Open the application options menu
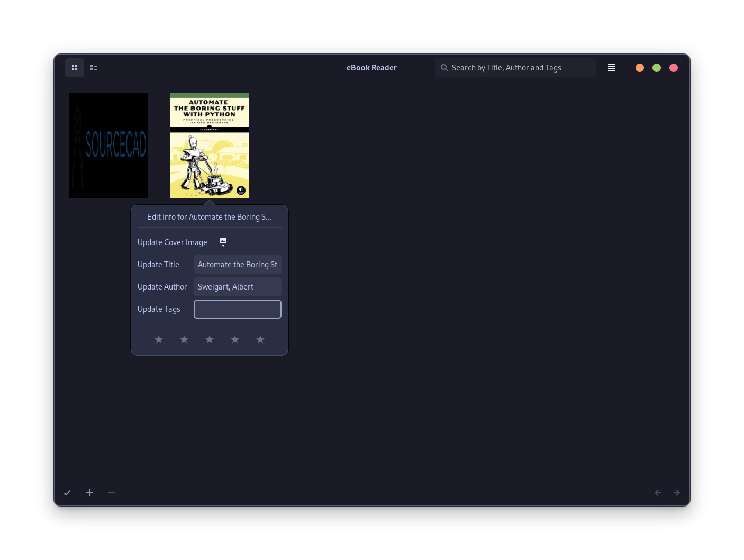 [x=611, y=68]
